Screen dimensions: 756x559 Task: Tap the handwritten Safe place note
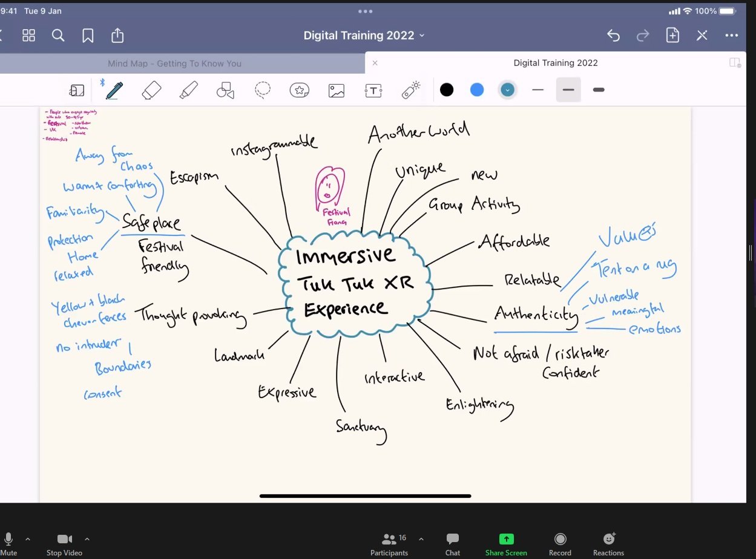(x=151, y=223)
